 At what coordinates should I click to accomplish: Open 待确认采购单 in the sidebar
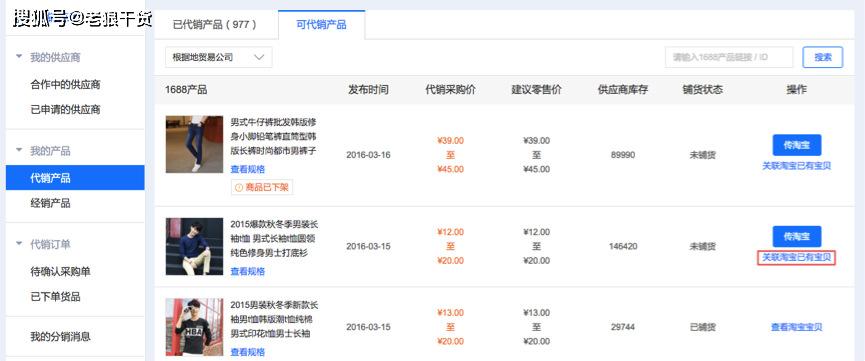(60, 272)
